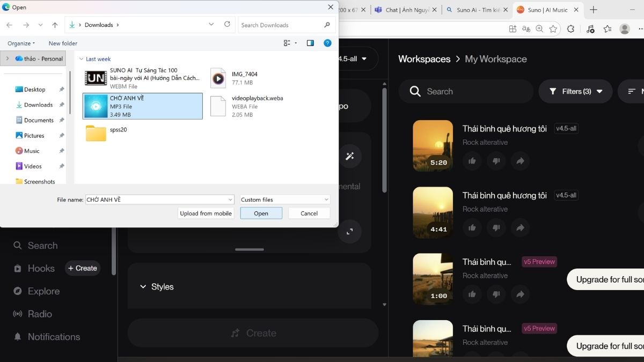The width and height of the screenshot is (644, 362).
Task: Open browser media controls via music note icon
Action: tap(590, 28)
